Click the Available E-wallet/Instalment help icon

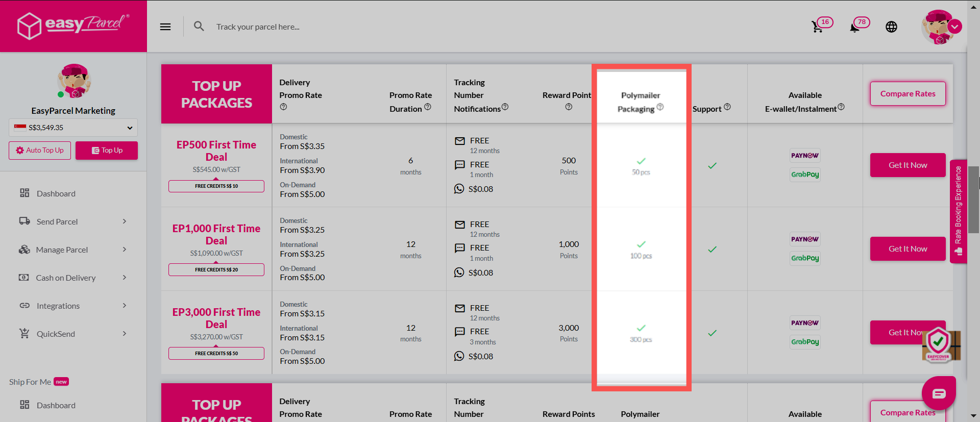[841, 107]
